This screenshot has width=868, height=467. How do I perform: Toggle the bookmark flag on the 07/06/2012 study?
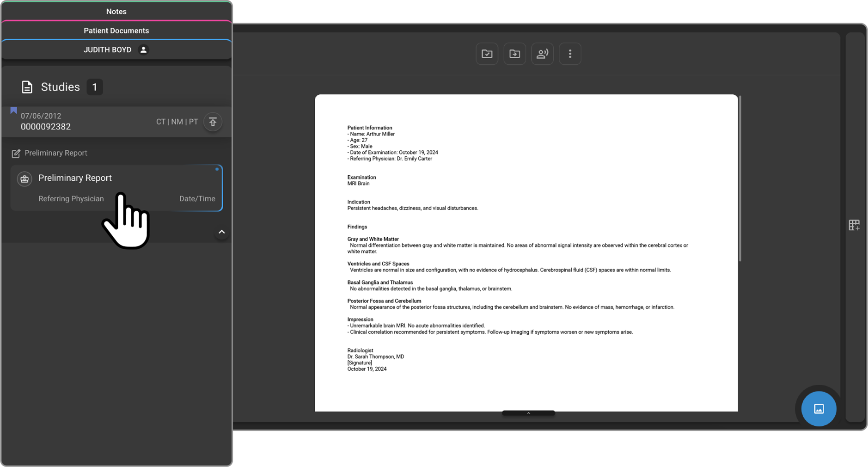point(13,111)
